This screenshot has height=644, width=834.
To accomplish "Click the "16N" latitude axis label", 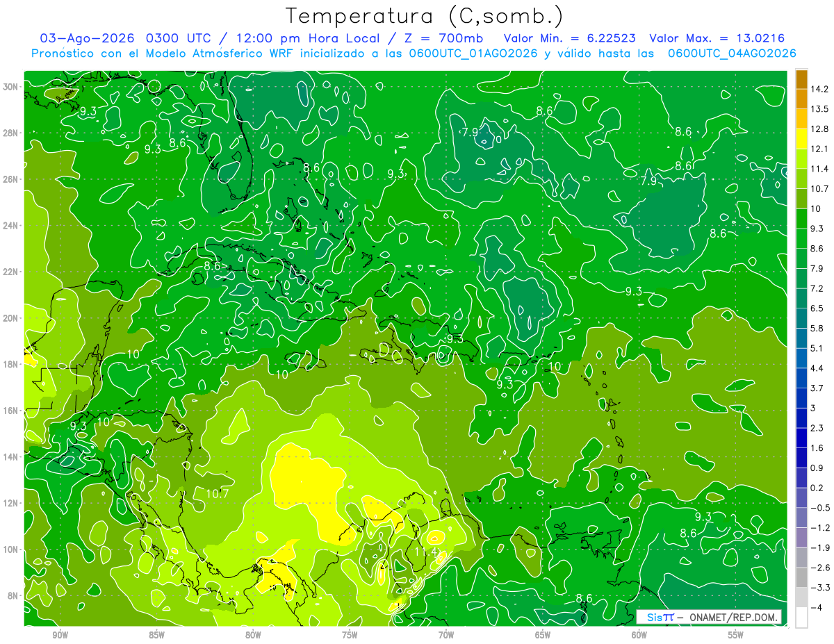I will [11, 410].
